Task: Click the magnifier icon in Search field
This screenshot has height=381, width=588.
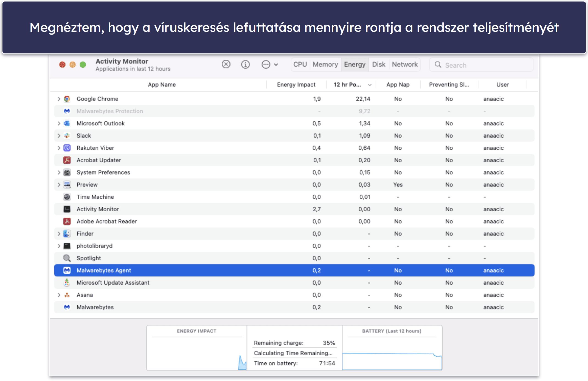Action: 438,65
